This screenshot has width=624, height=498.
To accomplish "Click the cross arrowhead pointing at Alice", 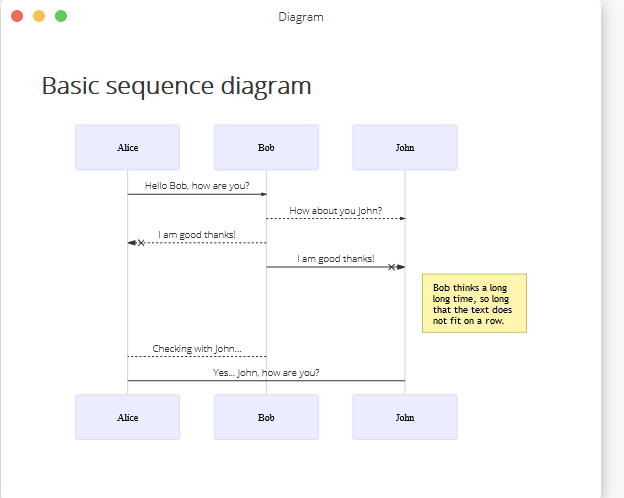I will pyautogui.click(x=136, y=242).
